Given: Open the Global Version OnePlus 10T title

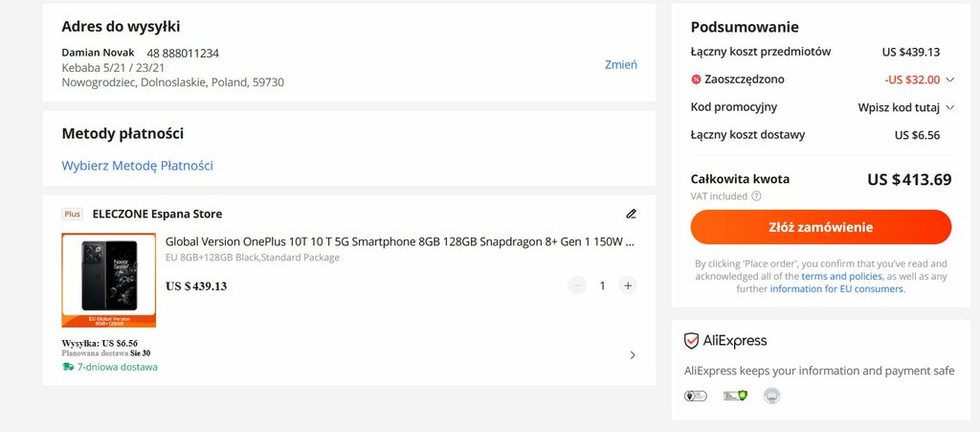Looking at the screenshot, I should point(400,242).
